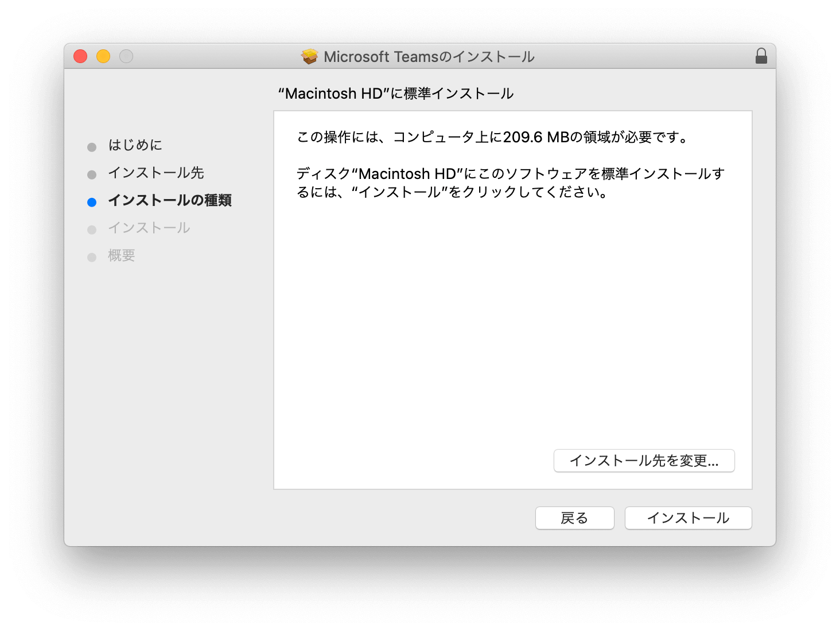840x631 pixels.
Task: Close the installer with red button
Action: [x=80, y=56]
